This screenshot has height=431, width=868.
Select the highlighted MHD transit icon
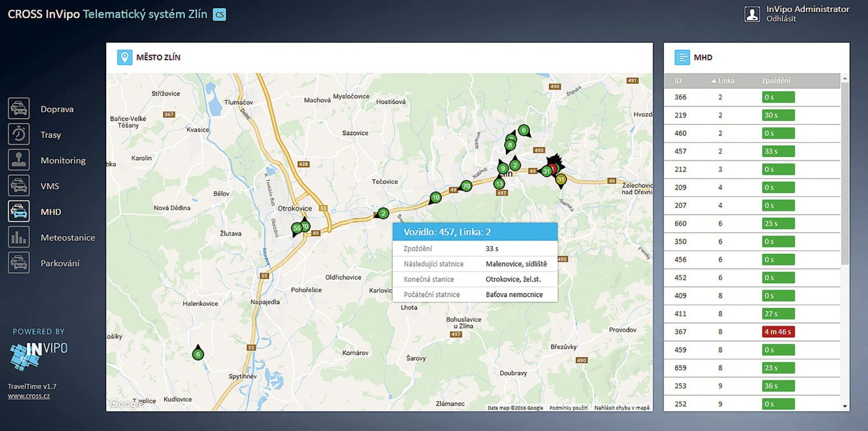pyautogui.click(x=18, y=212)
